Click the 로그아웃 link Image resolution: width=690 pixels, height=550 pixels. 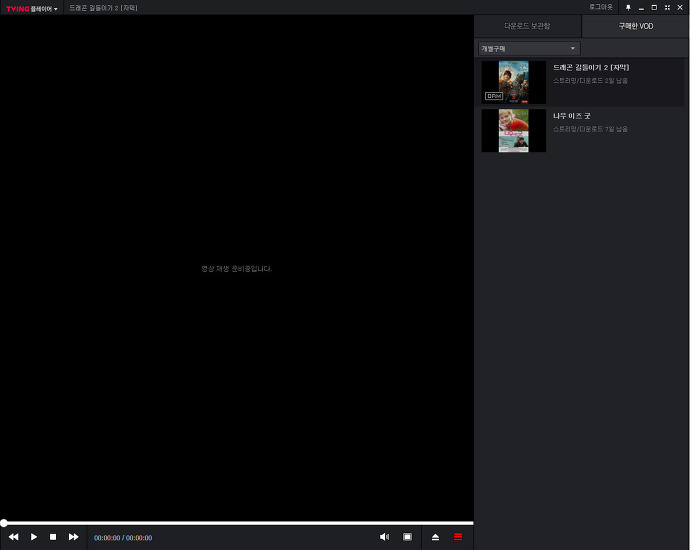[x=601, y=7]
